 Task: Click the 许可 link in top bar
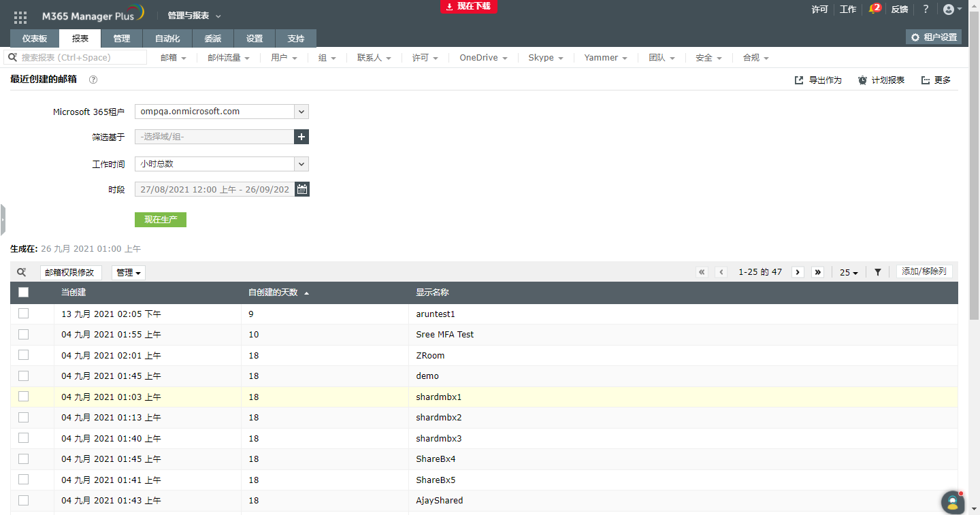[x=820, y=10]
